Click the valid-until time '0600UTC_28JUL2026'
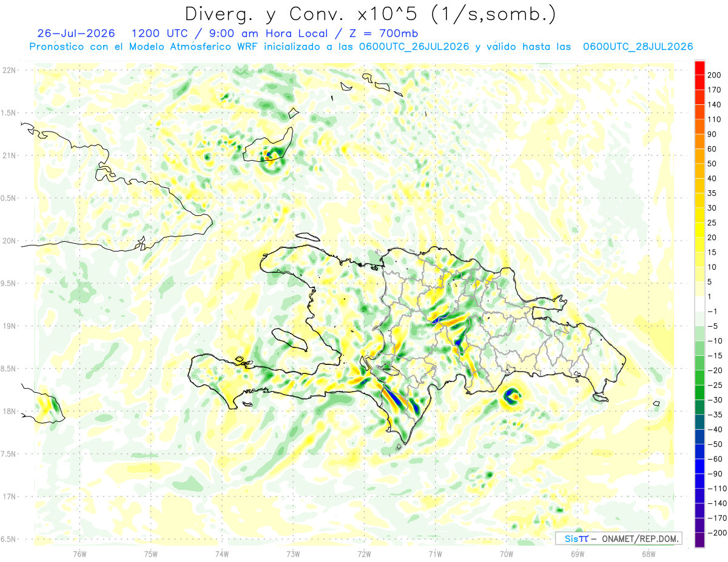Image resolution: width=728 pixels, height=562 pixels. click(x=638, y=47)
